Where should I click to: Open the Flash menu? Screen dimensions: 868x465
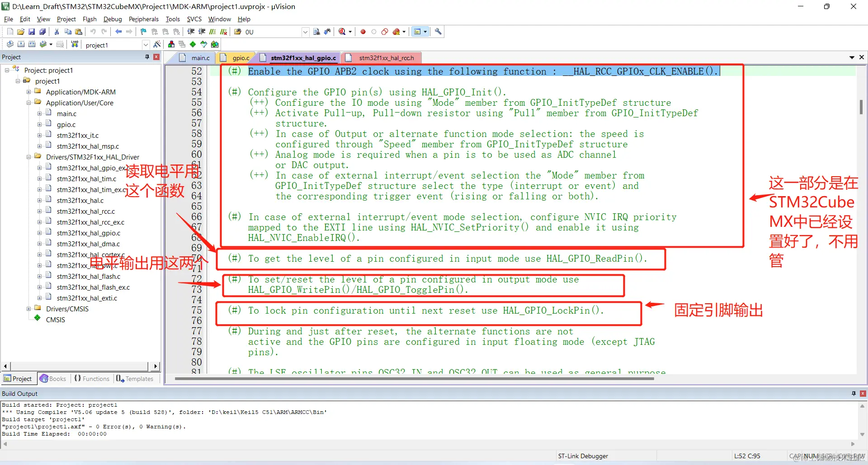point(90,19)
